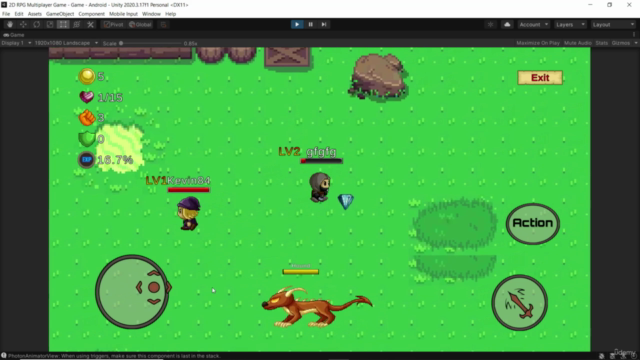Open the Display 1 dropdown
Screen dimensions: 640x360
[16, 43]
